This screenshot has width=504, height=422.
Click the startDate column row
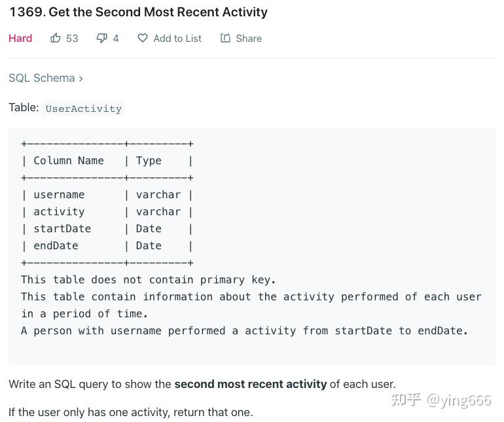(x=62, y=228)
